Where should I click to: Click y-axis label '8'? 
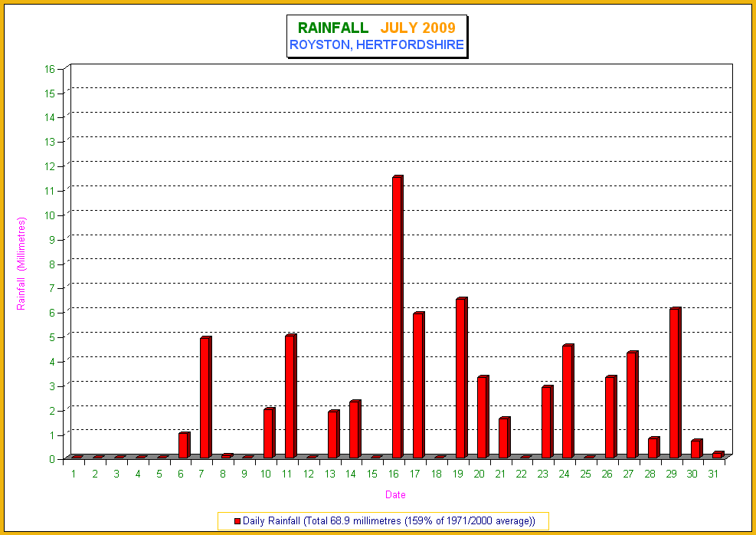pyautogui.click(x=53, y=264)
